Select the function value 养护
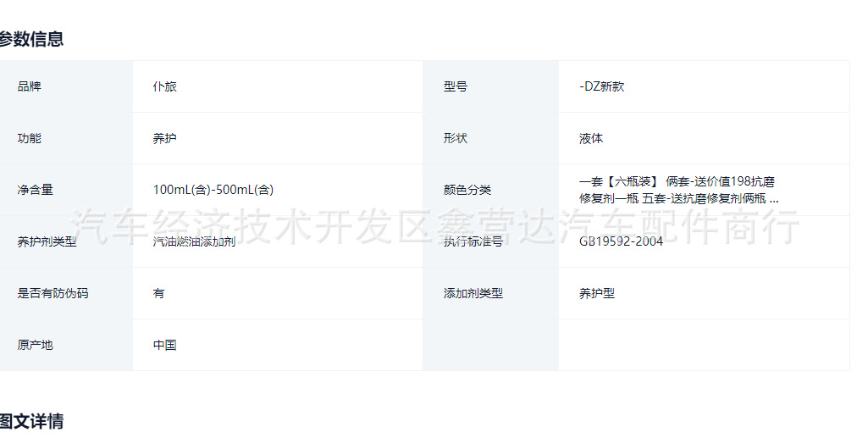The width and height of the screenshot is (868, 438). pos(164,138)
